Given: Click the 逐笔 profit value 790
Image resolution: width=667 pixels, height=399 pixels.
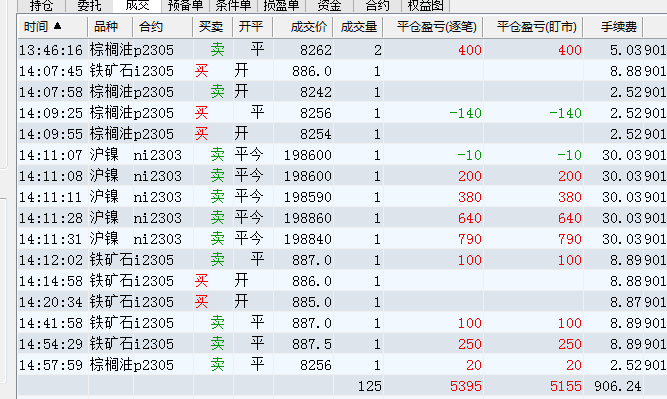Looking at the screenshot, I should [470, 239].
